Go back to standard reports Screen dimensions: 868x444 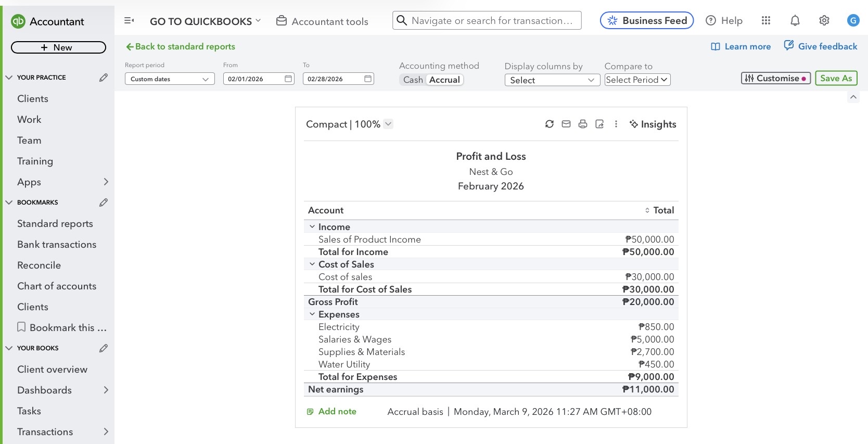point(181,47)
